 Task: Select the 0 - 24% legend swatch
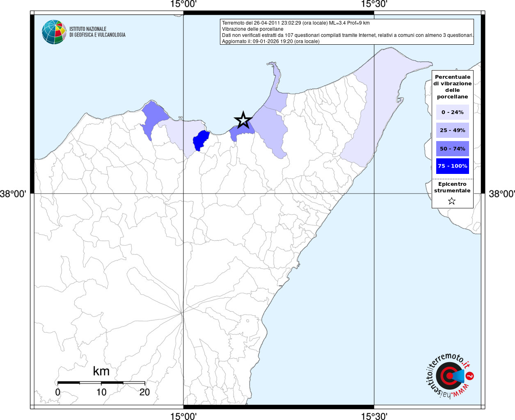click(x=453, y=112)
